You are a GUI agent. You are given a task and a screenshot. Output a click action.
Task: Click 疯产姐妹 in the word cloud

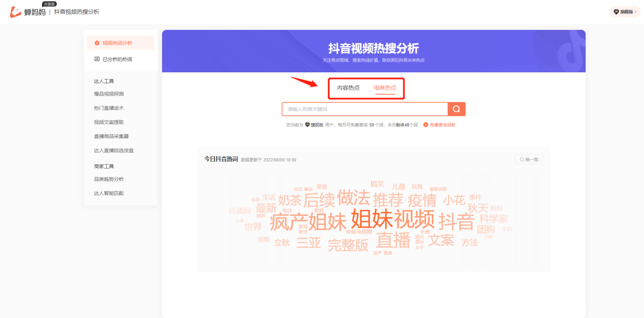click(x=308, y=222)
